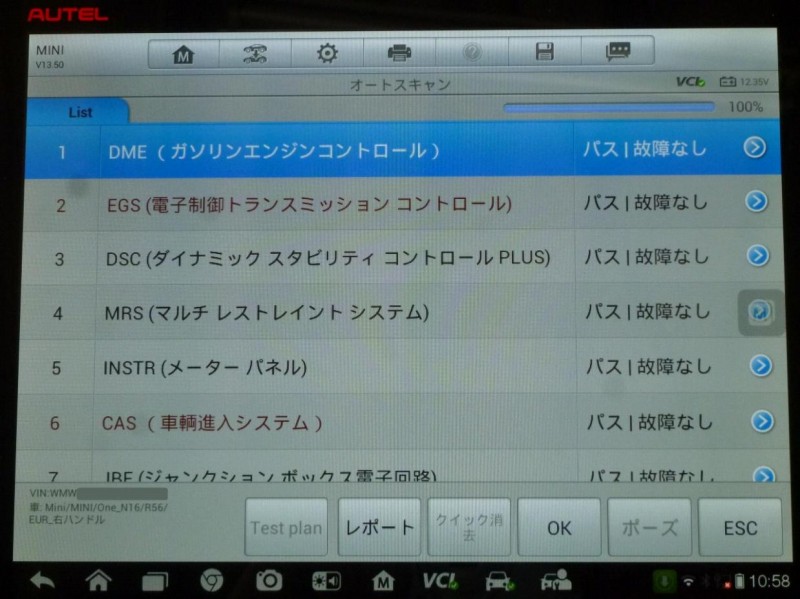Click パス | 故障なし status of EGS

click(646, 203)
